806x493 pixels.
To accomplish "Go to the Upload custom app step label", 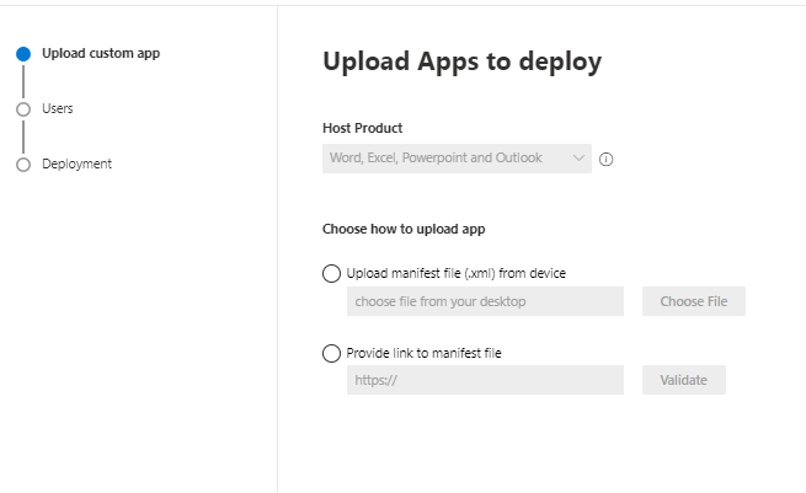I will pyautogui.click(x=100, y=54).
